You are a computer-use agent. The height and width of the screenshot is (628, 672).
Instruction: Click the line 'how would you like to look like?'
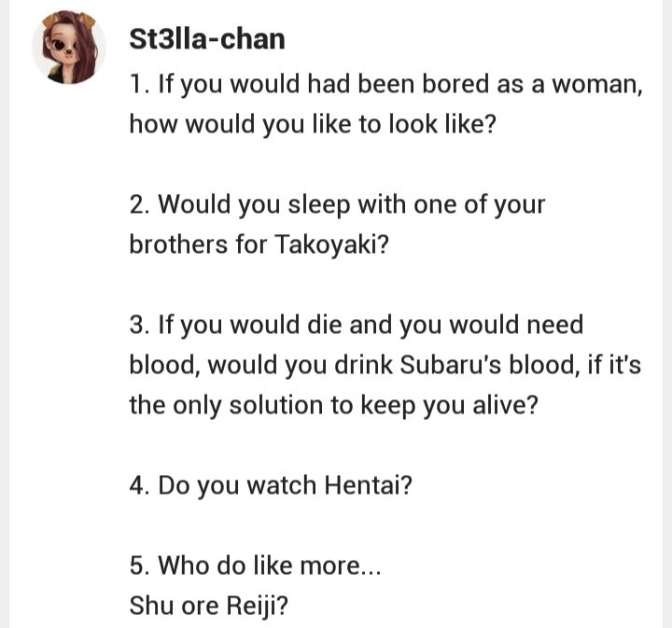pyautogui.click(x=313, y=124)
